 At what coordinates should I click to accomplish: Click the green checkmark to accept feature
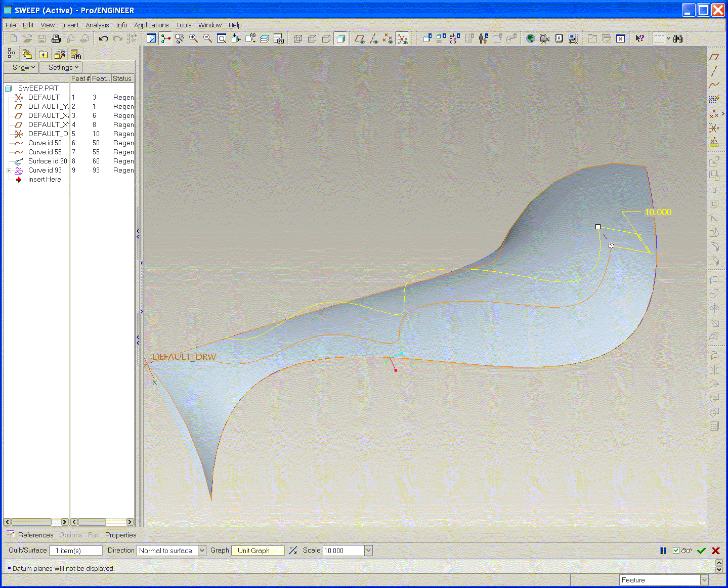point(701,551)
